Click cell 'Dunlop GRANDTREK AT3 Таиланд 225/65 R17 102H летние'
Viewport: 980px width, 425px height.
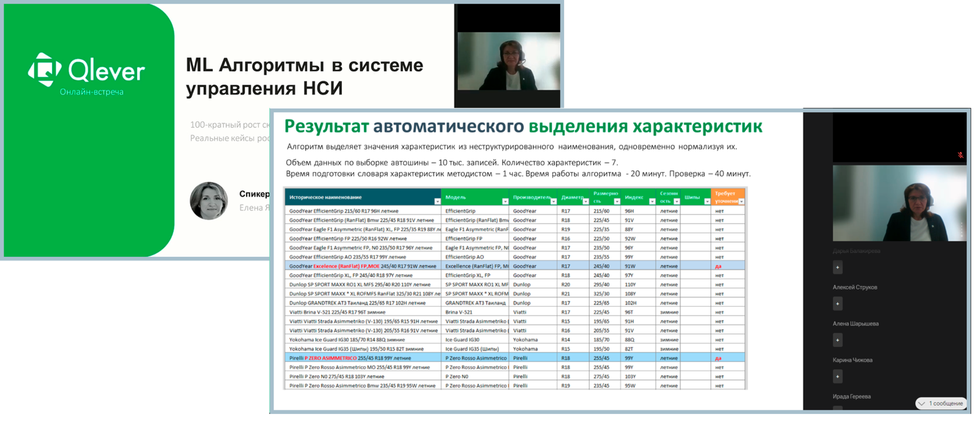363,303
